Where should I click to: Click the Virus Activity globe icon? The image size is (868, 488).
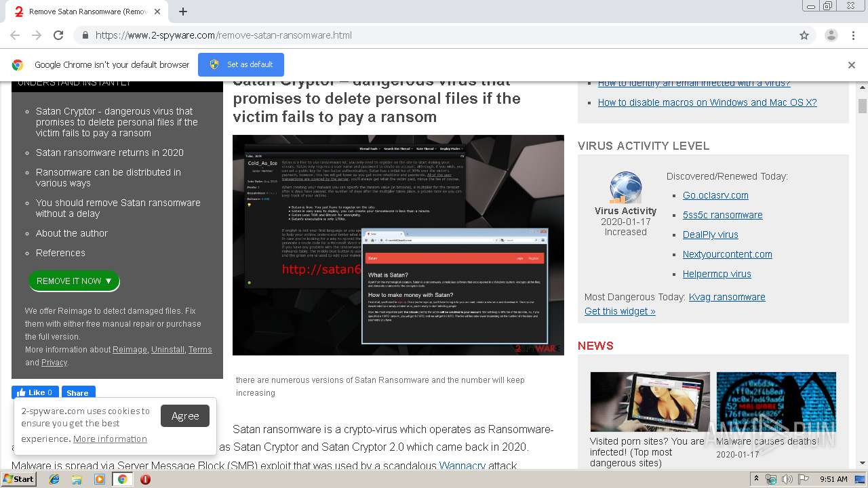tap(625, 188)
